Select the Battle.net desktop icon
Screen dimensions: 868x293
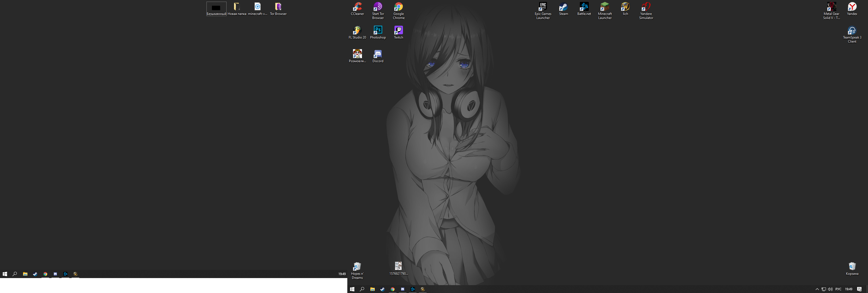584,9
